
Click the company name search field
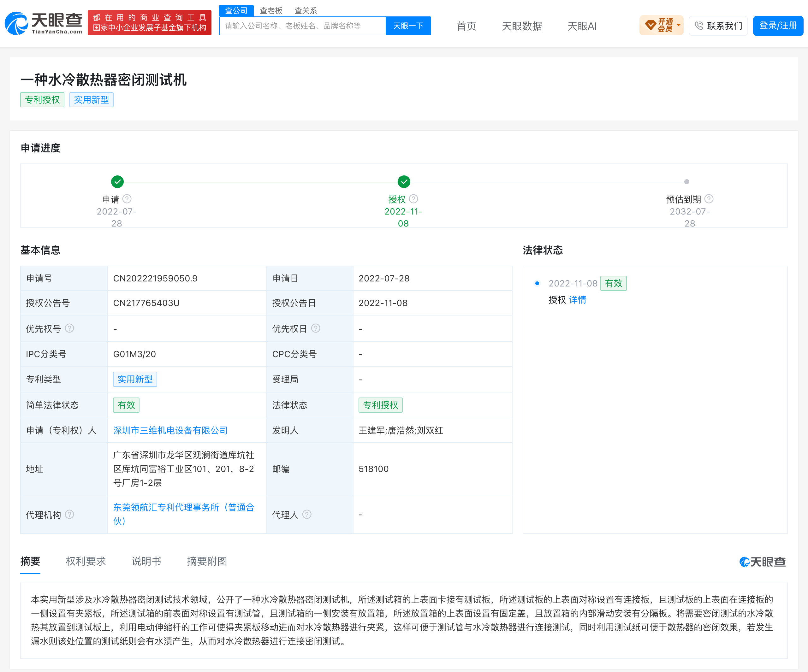point(302,26)
